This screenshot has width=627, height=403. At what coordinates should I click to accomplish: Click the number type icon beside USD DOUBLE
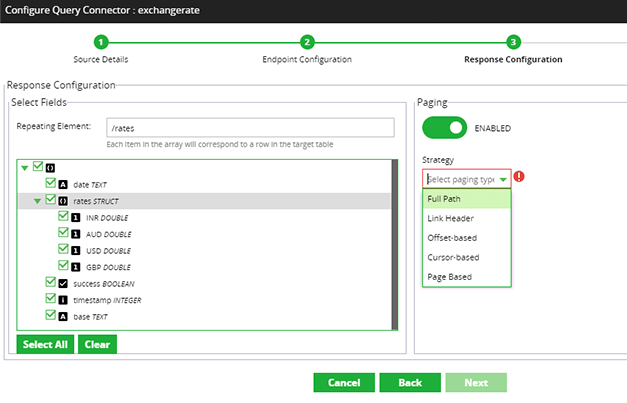click(x=76, y=251)
